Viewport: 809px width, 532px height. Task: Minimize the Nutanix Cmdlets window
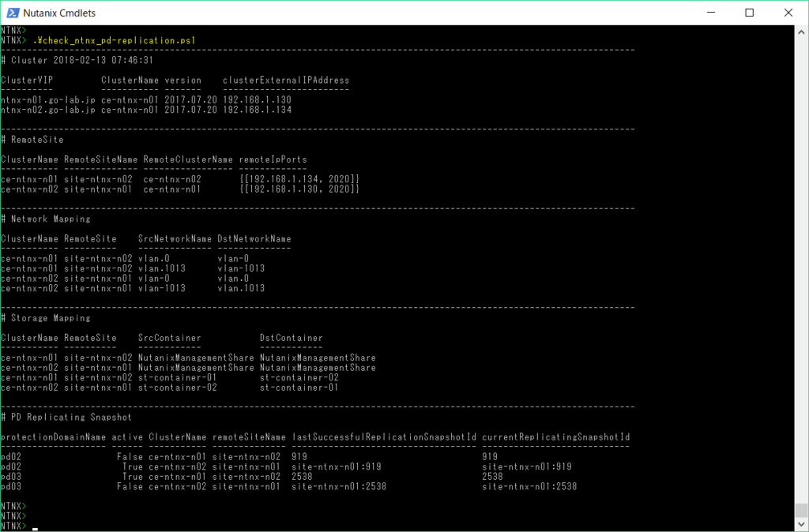(x=711, y=13)
